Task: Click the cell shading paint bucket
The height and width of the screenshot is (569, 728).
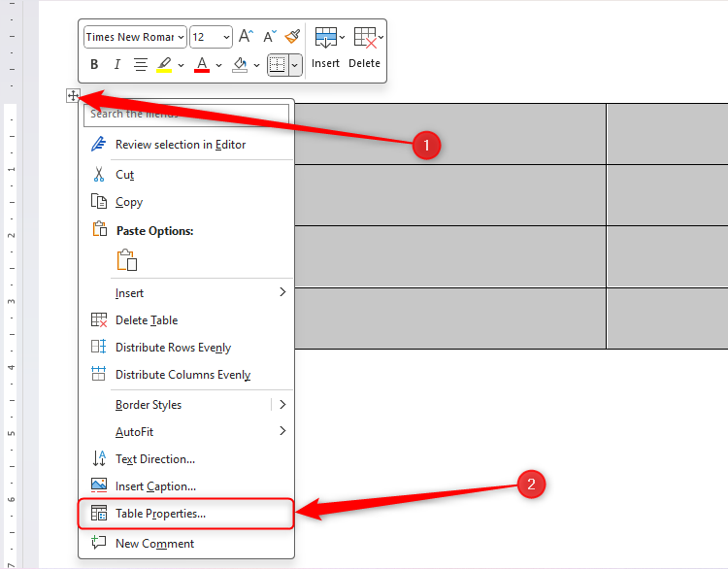Action: 240,64
